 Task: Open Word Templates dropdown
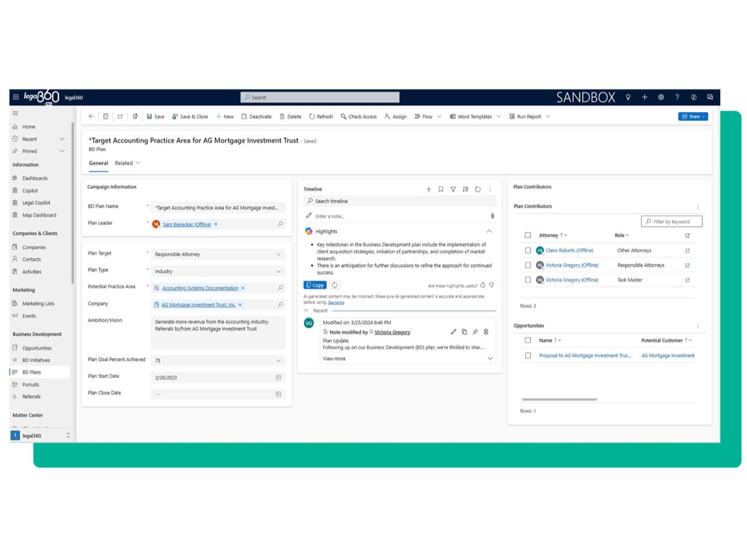[499, 116]
